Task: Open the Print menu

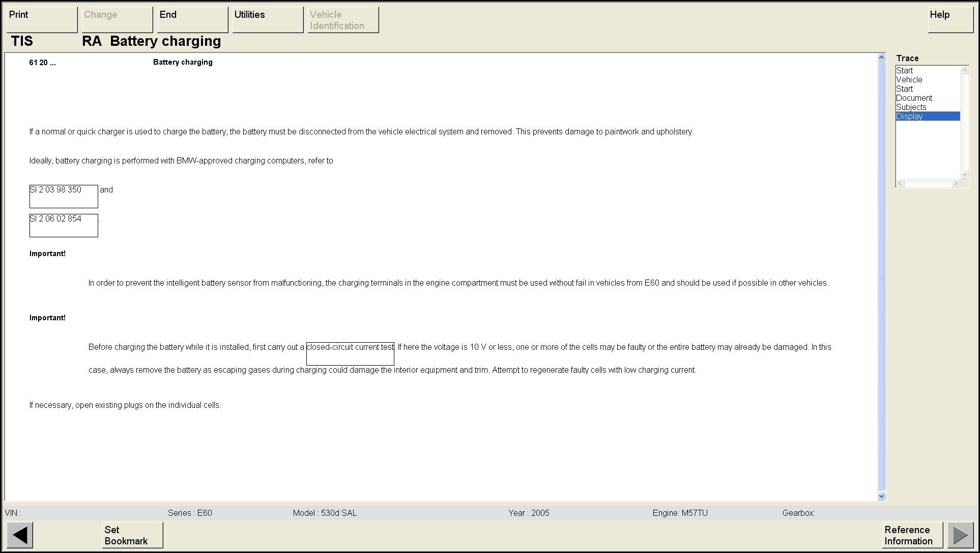Action: click(x=42, y=19)
